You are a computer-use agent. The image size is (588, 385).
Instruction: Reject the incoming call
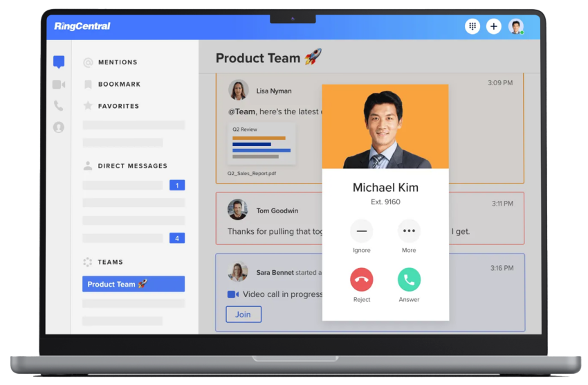tap(361, 280)
